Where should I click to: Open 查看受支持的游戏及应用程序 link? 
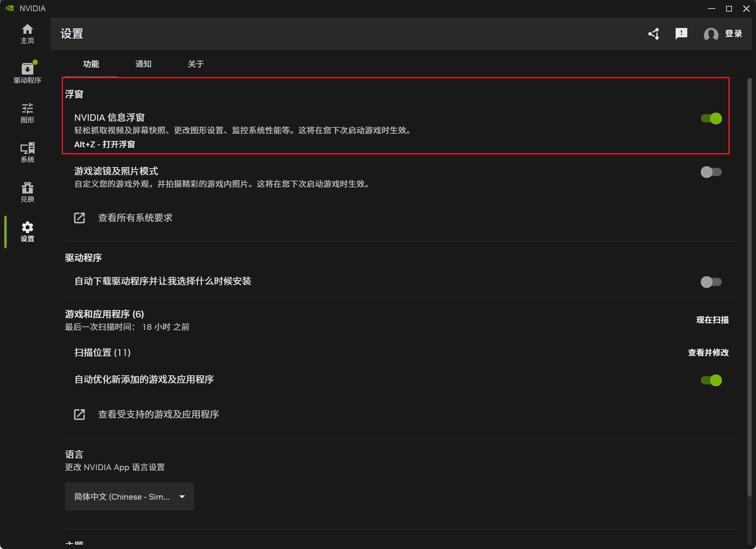coord(158,415)
